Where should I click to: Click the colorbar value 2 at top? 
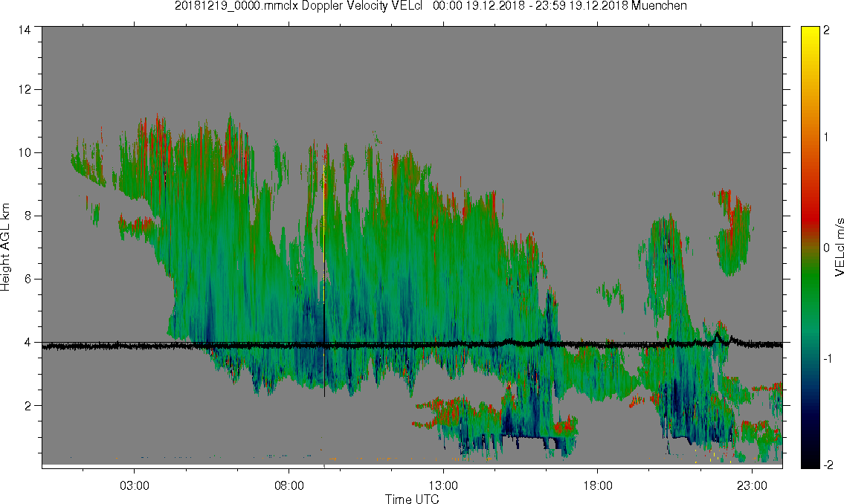click(827, 30)
